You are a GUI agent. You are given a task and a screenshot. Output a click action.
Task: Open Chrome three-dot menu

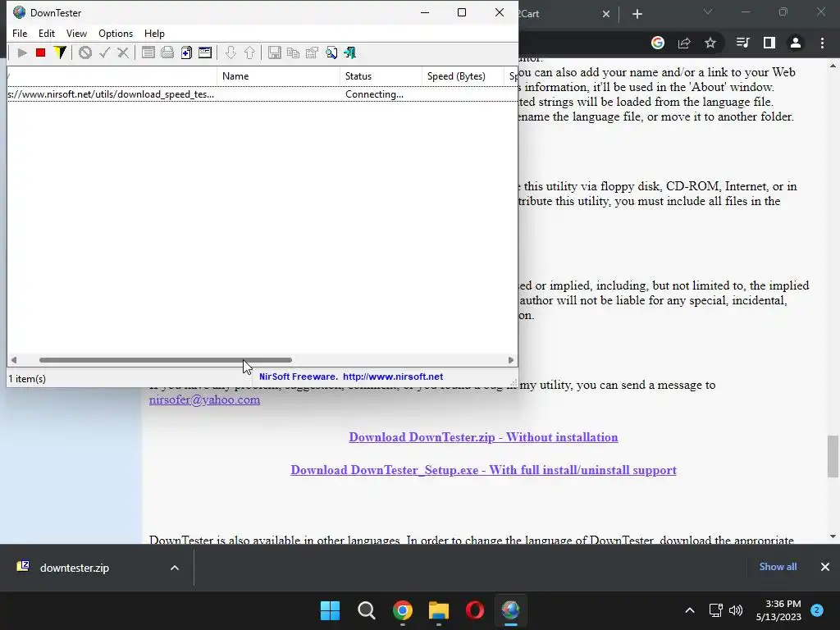(822, 43)
